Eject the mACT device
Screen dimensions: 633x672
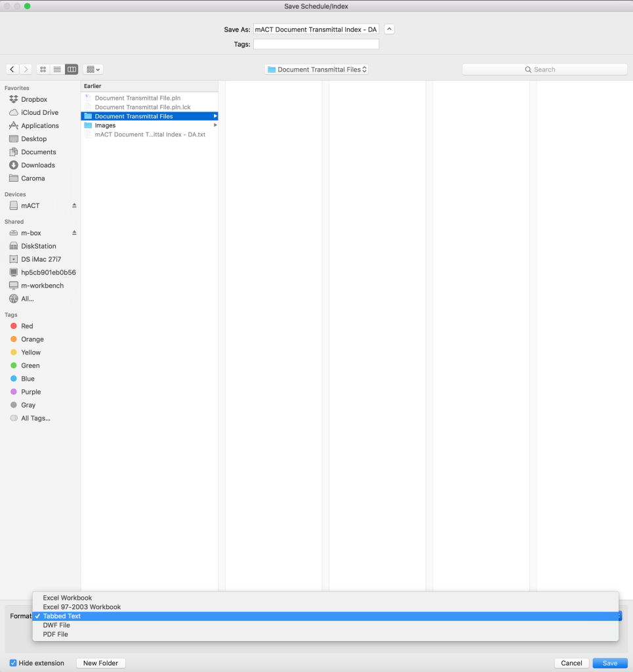click(x=74, y=205)
